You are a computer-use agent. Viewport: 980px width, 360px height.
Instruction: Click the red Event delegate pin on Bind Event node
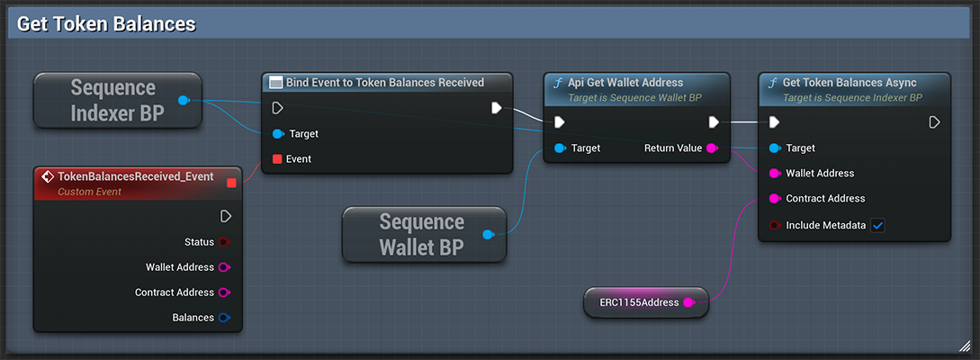277,159
